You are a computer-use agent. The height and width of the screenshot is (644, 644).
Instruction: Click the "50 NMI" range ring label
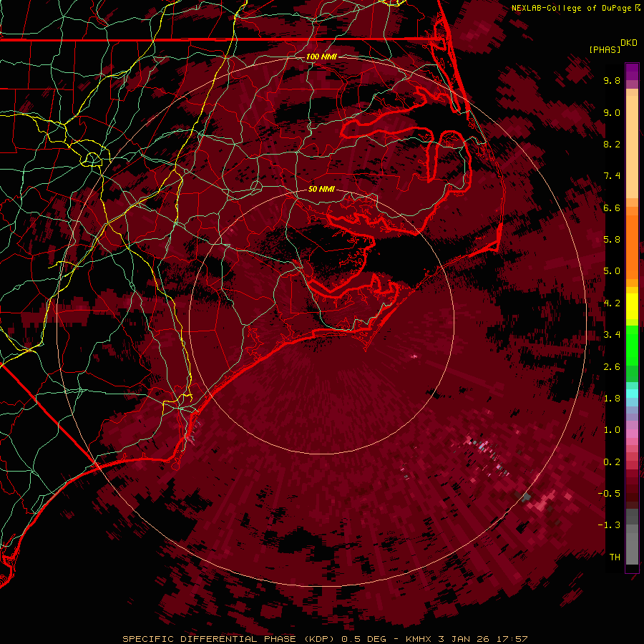pos(321,189)
